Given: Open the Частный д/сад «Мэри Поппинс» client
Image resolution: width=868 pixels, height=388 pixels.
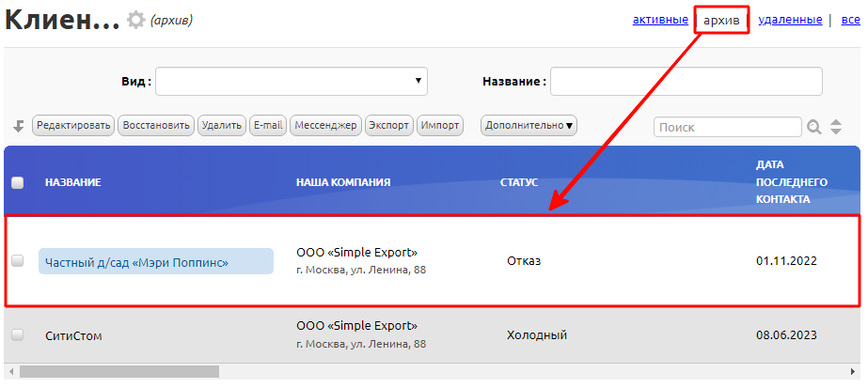Looking at the screenshot, I should pos(136,263).
